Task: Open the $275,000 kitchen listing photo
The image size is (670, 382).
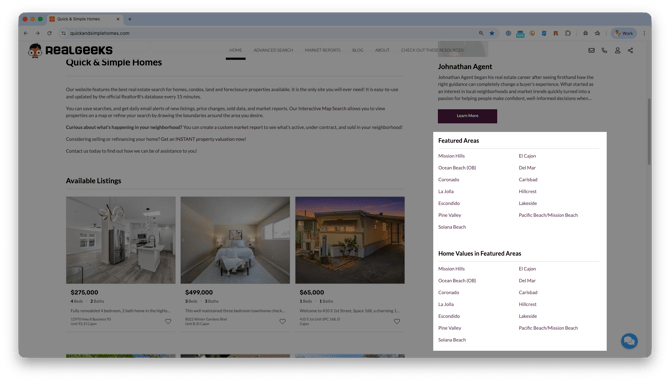Action: point(120,240)
